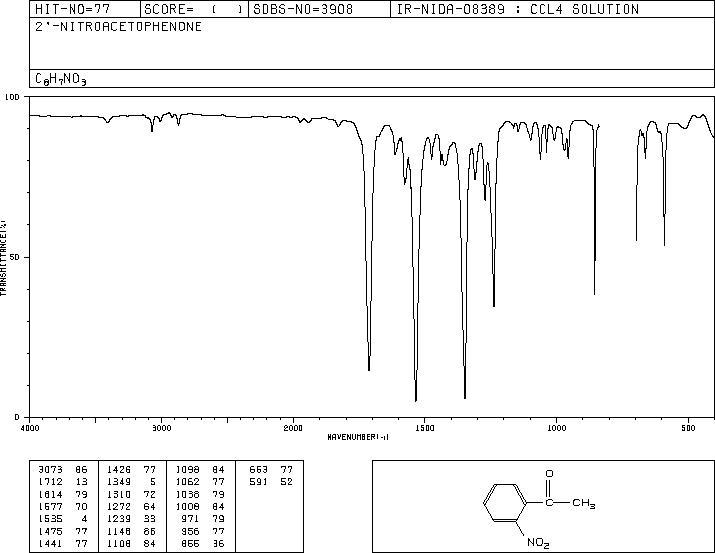The width and height of the screenshot is (715, 553).
Task: Click the transmittance value 13 beside 1712
Action: [81, 482]
